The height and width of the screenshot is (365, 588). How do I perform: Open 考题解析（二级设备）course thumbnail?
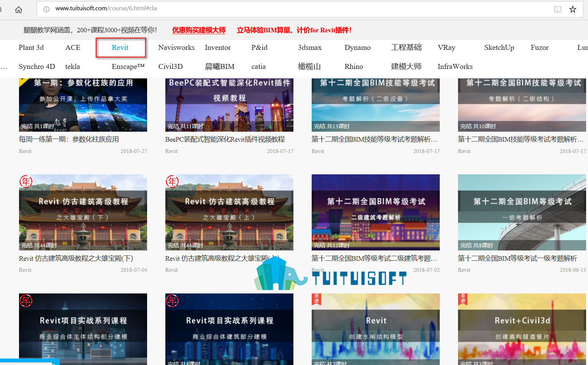tap(376, 105)
